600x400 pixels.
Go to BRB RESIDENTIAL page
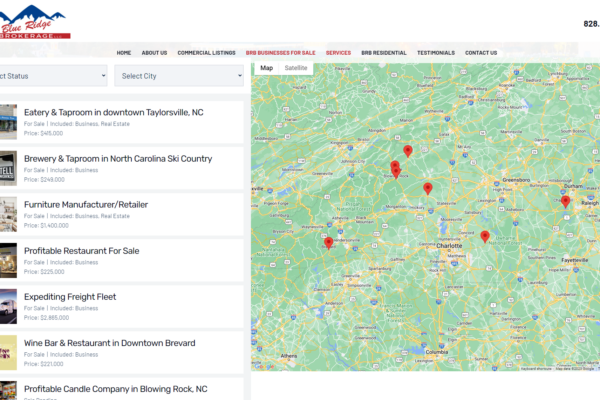click(x=384, y=53)
